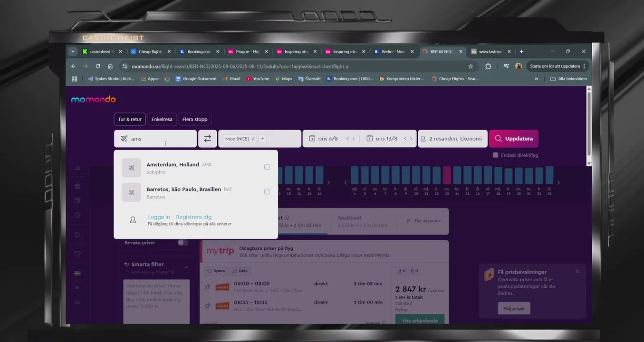
Task: Open browser home page
Action: tap(110, 66)
